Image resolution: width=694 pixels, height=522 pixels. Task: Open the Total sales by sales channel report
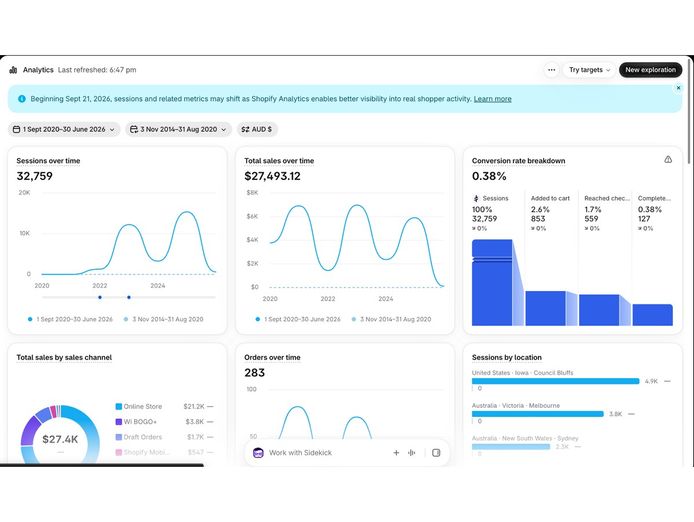(x=64, y=357)
